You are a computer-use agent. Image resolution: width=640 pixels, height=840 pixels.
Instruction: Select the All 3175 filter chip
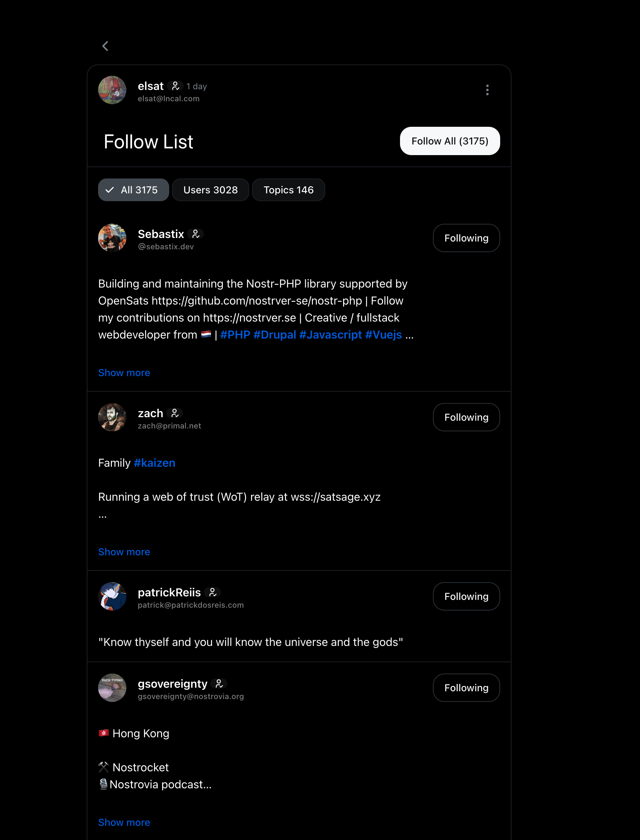tap(133, 190)
